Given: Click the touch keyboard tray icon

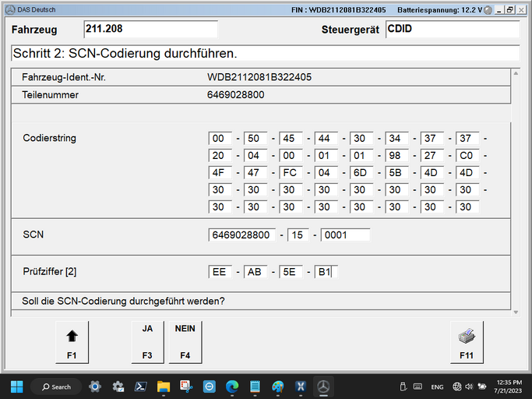Looking at the screenshot, I should [x=417, y=387].
